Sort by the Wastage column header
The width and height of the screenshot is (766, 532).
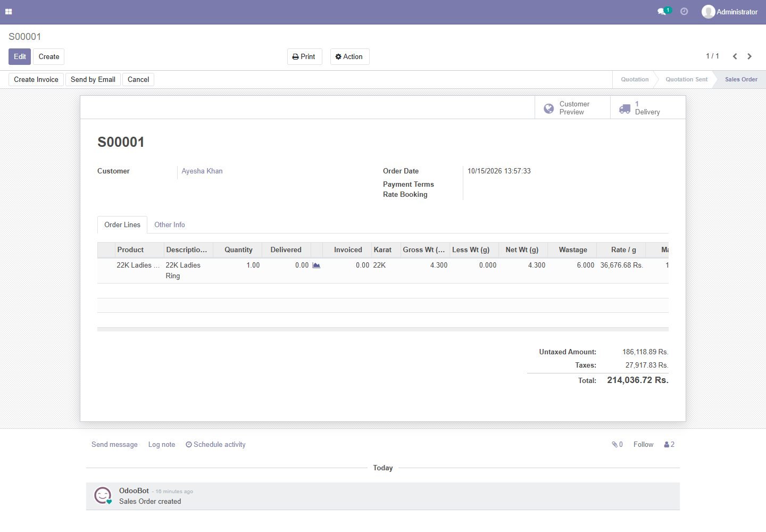pos(572,250)
